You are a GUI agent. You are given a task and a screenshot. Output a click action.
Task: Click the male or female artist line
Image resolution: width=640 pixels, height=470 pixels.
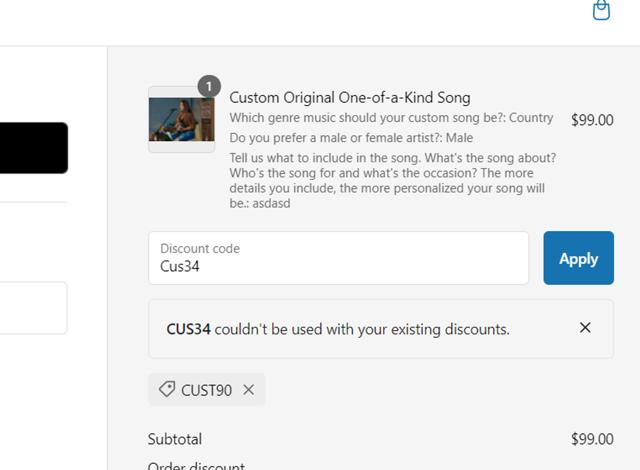coord(351,137)
